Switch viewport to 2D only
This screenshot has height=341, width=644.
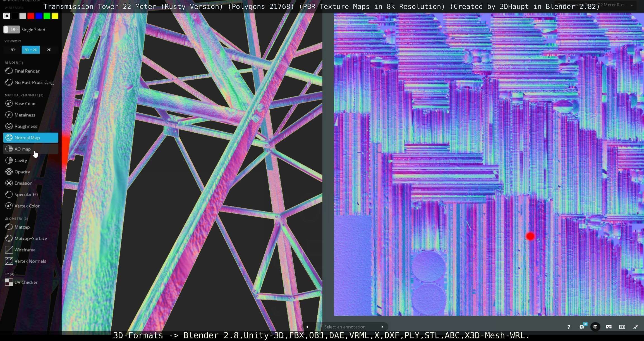[49, 50]
